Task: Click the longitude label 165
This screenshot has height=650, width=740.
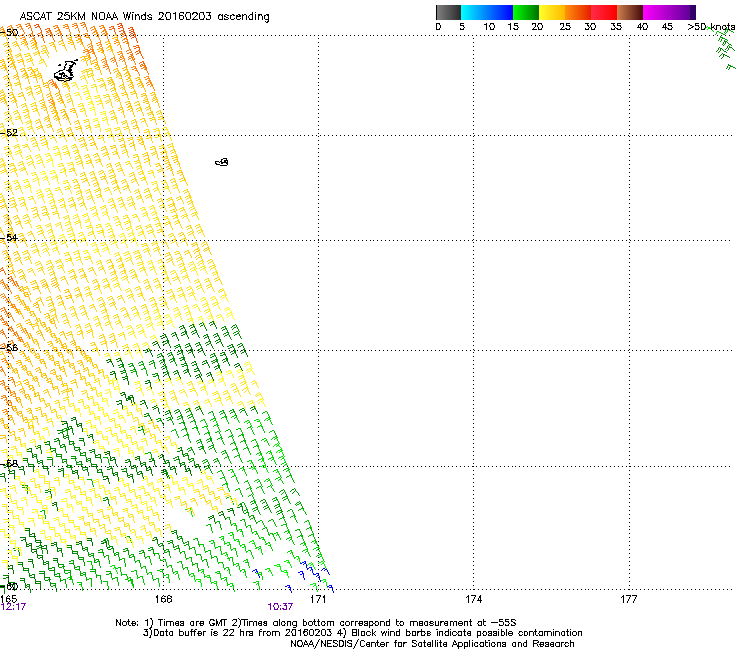Action: tap(8, 599)
